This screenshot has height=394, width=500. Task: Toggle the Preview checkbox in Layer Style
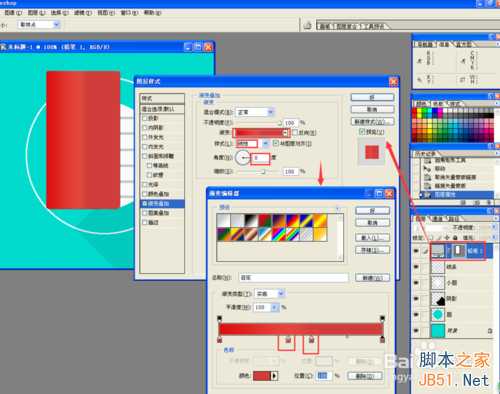pos(362,132)
